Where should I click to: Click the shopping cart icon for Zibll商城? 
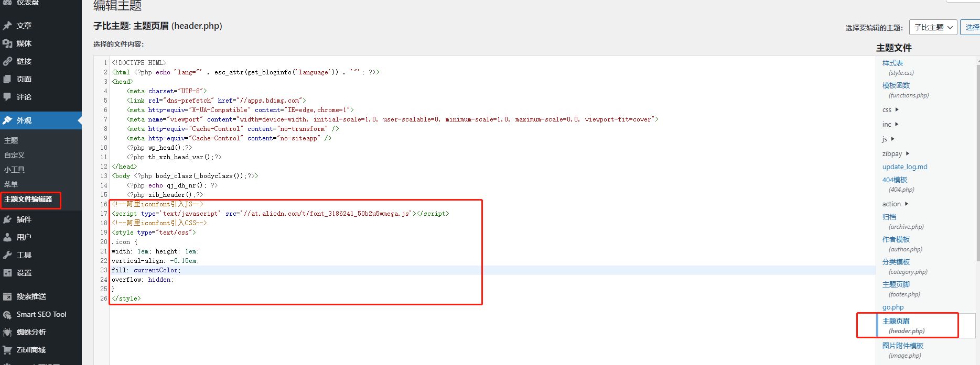[7, 350]
